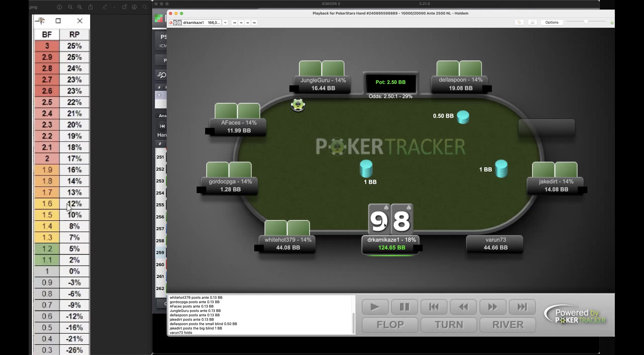The width and height of the screenshot is (644, 355).
Task: Go to previous hand in top toolbar
Action: pyautogui.click(x=241, y=23)
